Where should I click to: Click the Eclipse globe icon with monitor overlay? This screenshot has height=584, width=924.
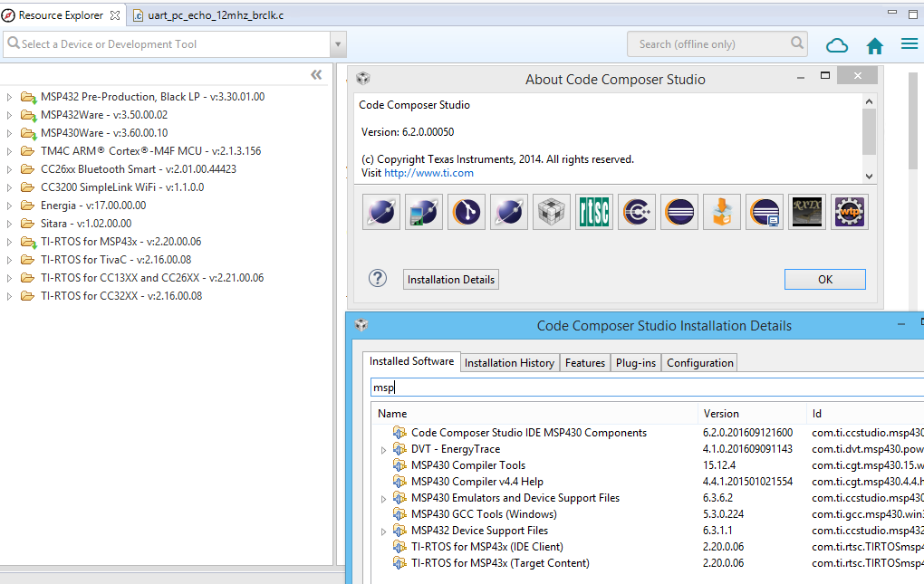pos(765,212)
